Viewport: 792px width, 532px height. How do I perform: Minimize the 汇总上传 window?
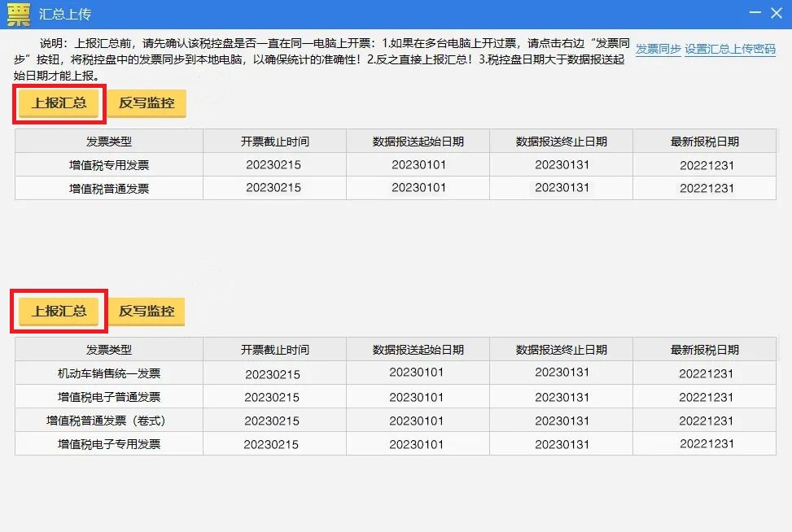click(x=755, y=12)
